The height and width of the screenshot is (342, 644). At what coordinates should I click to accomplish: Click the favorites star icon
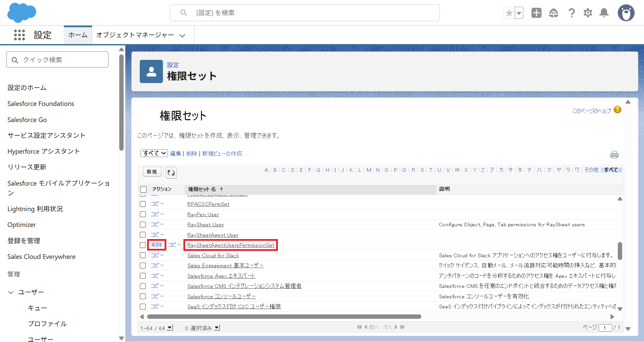(x=509, y=13)
